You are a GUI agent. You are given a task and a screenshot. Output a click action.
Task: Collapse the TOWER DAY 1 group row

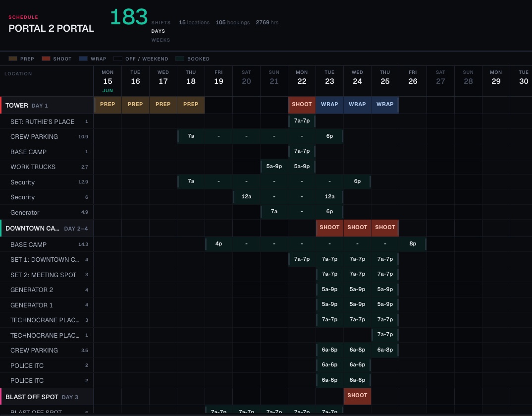point(47,105)
